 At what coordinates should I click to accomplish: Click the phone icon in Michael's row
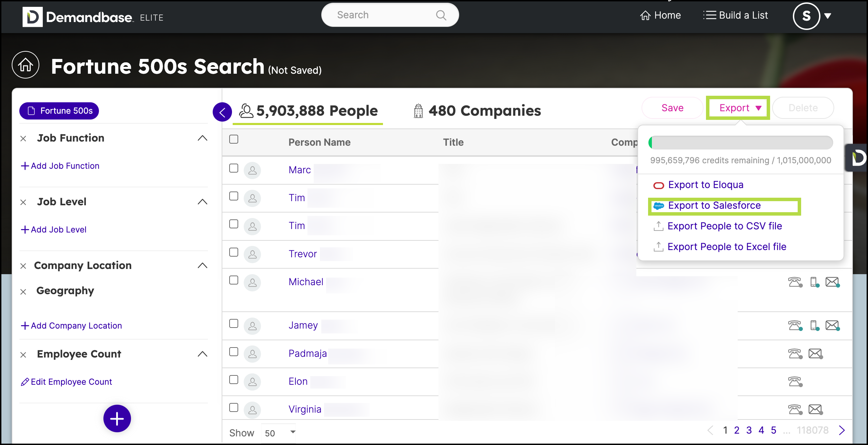click(x=795, y=282)
